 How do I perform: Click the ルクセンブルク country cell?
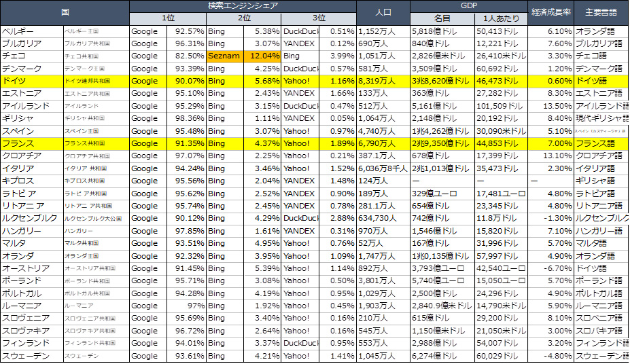coord(32,218)
